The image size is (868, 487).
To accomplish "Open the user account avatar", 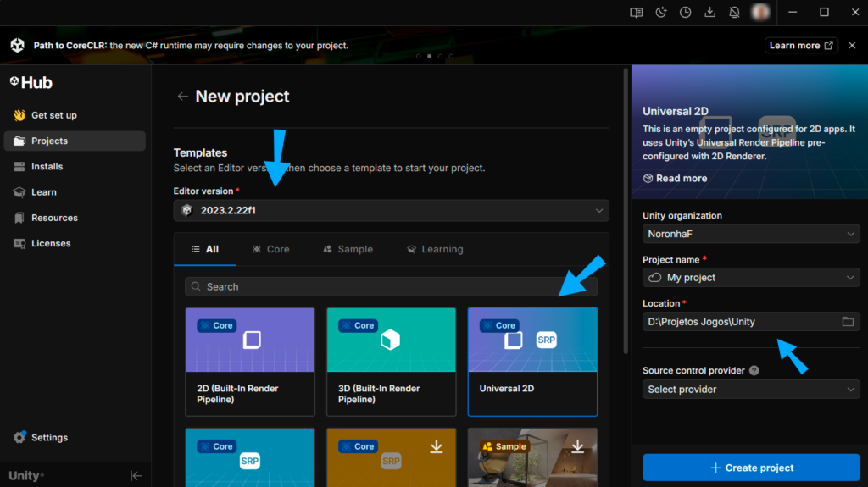I will pos(760,12).
